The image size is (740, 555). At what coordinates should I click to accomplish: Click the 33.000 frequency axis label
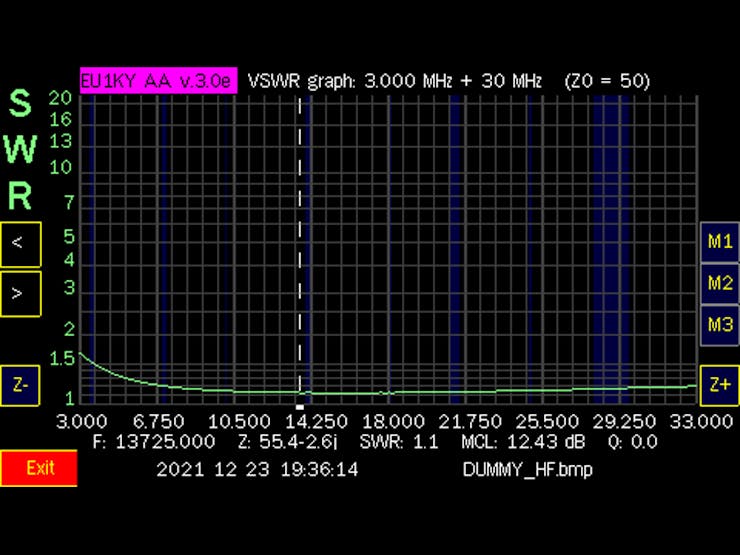coord(701,421)
